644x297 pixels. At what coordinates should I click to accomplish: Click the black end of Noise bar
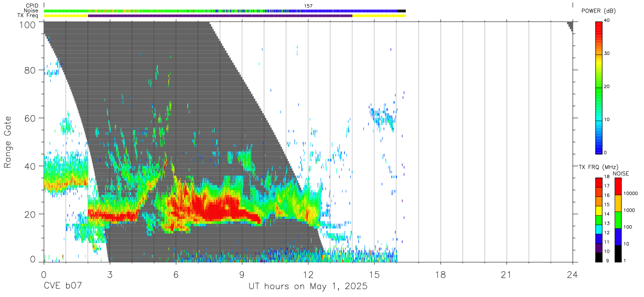point(401,10)
